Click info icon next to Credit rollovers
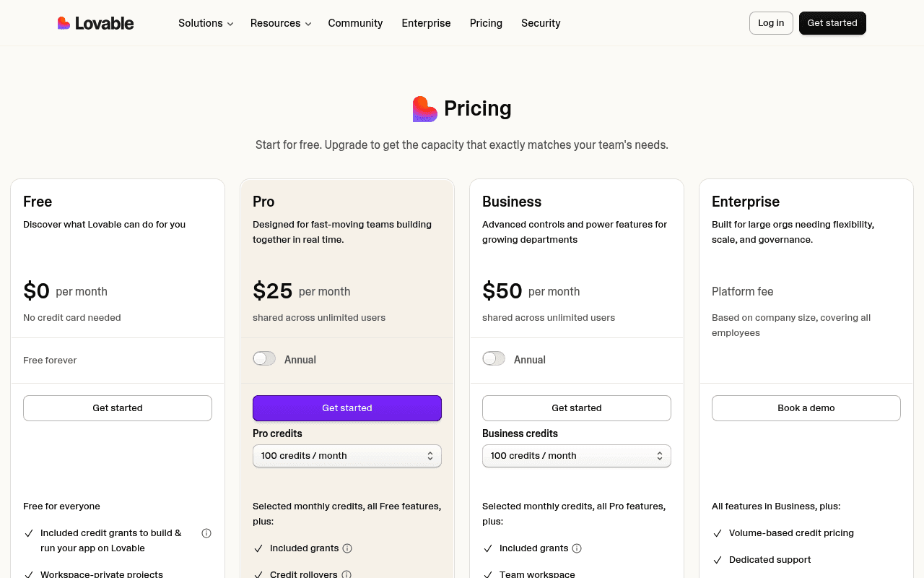Image resolution: width=924 pixels, height=578 pixels. pos(346,574)
